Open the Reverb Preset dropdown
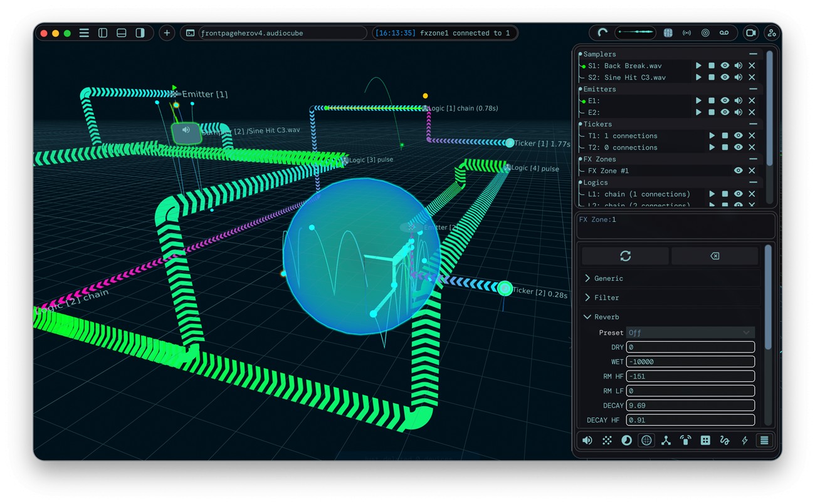 pos(690,333)
